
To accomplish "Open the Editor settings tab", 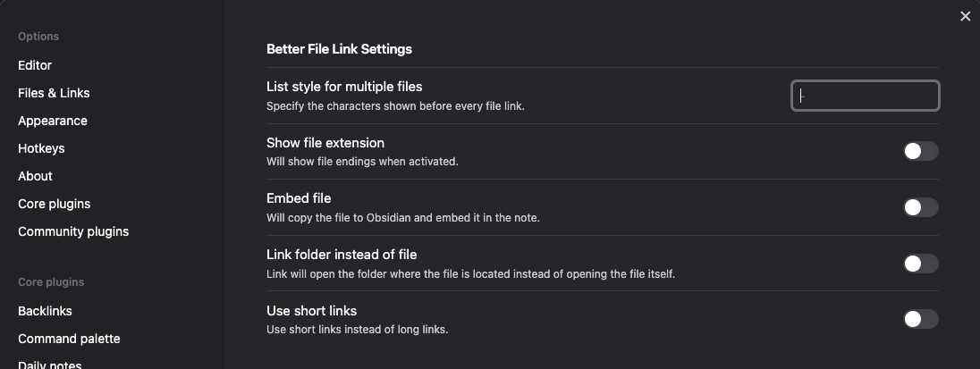I will tap(35, 65).
